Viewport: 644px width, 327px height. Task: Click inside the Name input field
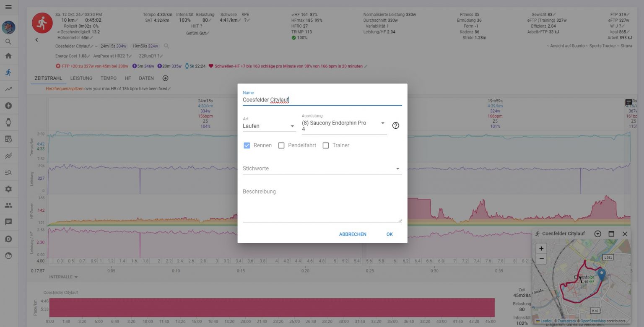click(293, 100)
